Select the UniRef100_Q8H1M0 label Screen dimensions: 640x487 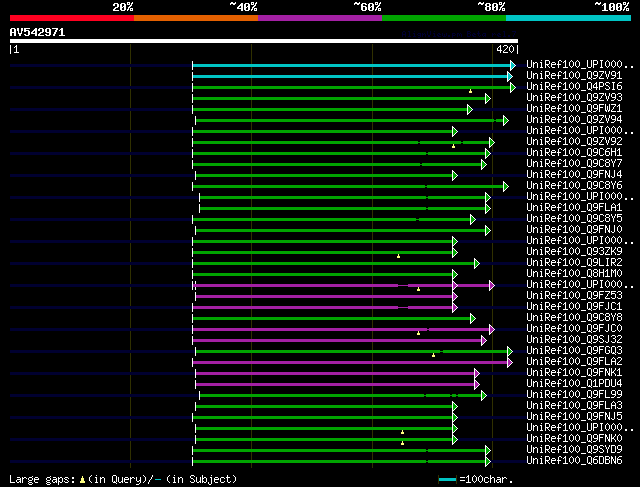coord(574,274)
